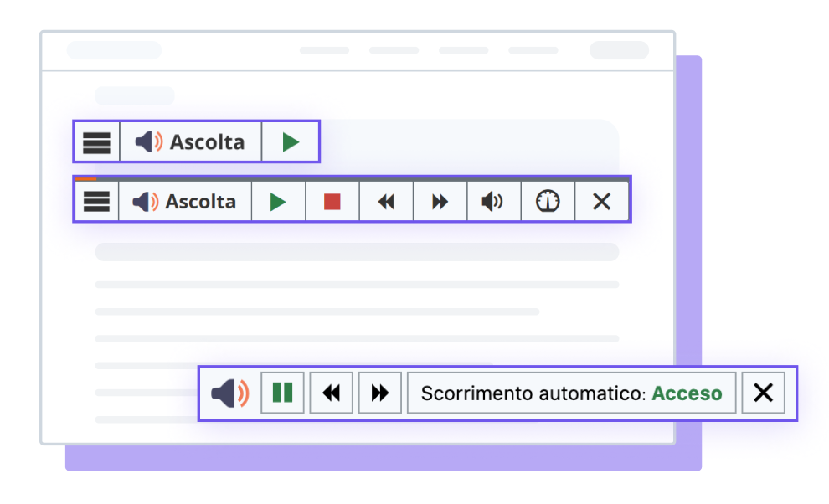Click the rewind icon in the second toolbar
This screenshot has height=504, width=829.
[386, 201]
